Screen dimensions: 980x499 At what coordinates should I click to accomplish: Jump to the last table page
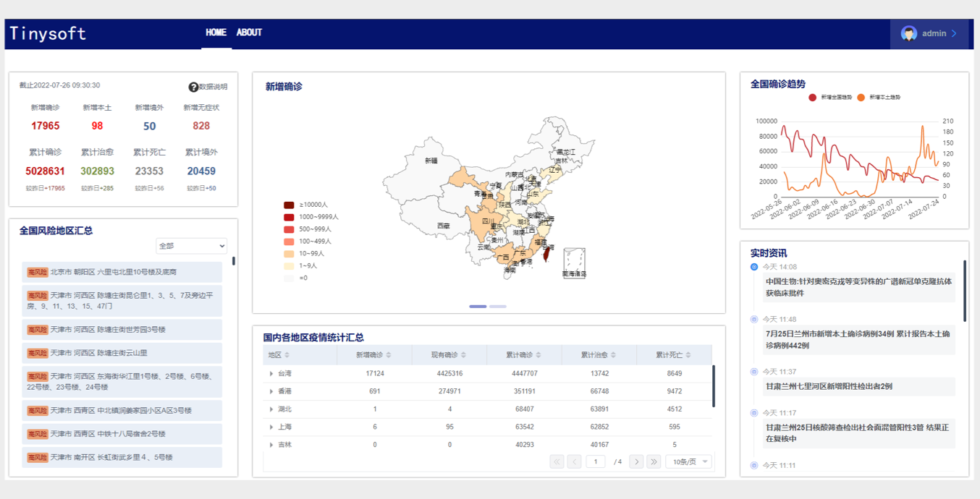[654, 461]
